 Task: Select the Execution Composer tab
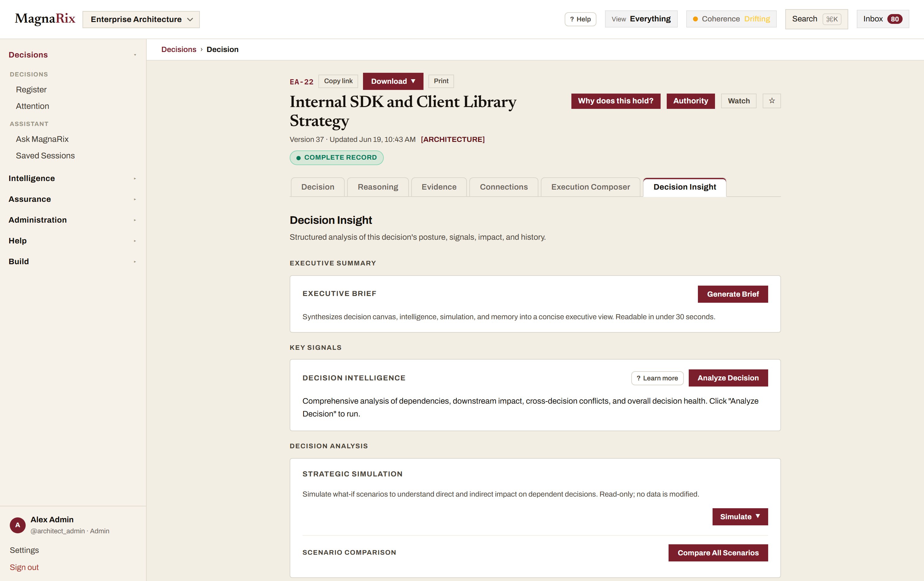590,187
